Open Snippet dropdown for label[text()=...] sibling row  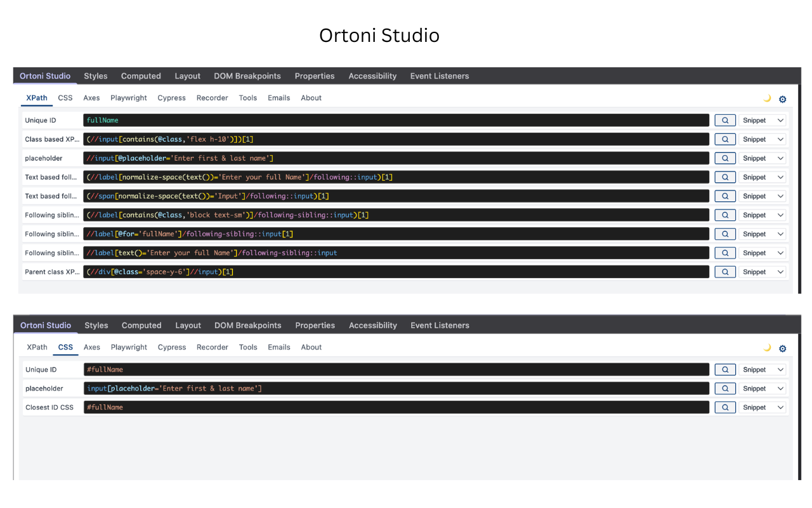(763, 253)
